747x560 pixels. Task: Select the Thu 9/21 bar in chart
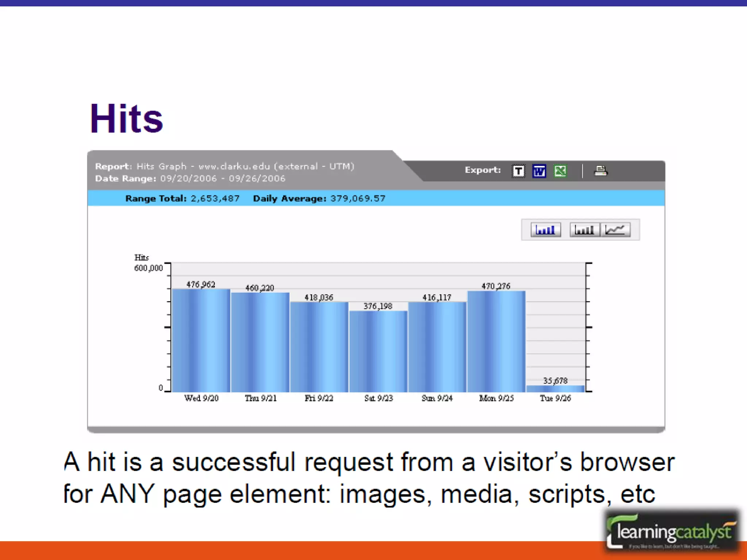pos(260,342)
